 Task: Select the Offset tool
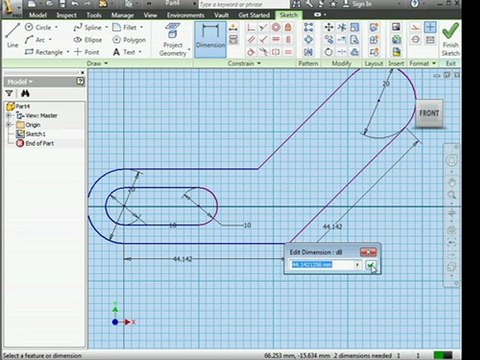[x=355, y=52]
